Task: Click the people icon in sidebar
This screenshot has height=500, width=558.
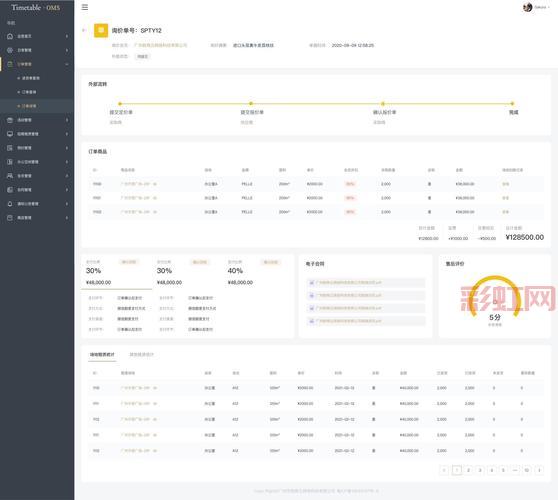Action: coord(10,176)
